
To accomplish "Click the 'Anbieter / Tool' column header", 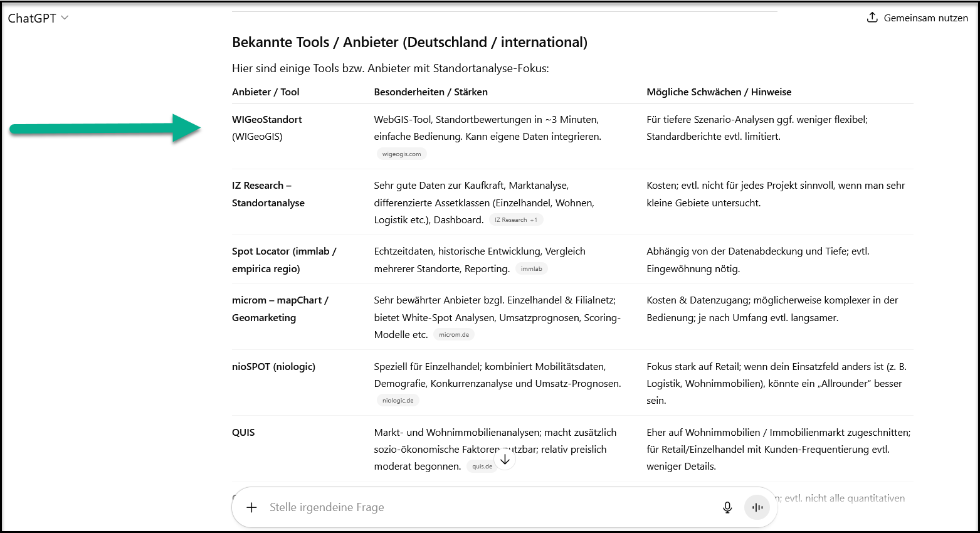I will (x=265, y=92).
